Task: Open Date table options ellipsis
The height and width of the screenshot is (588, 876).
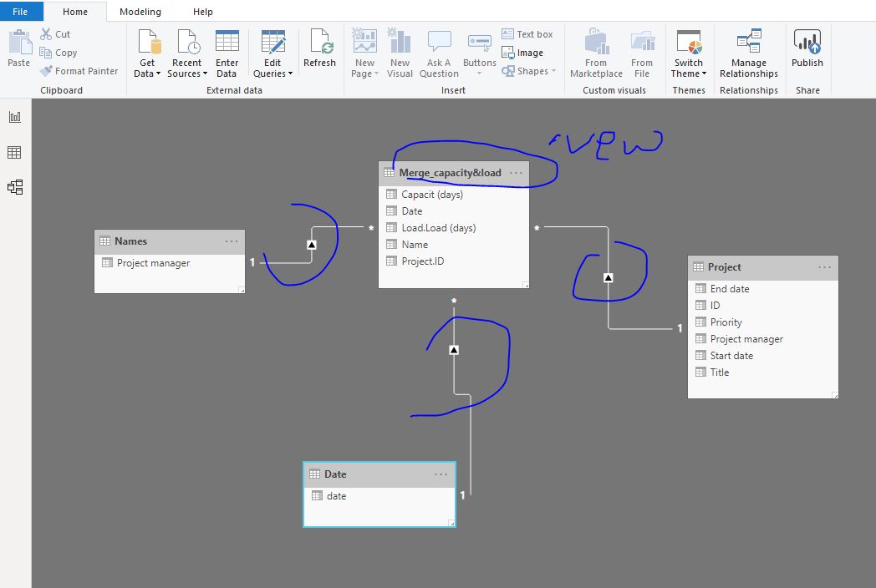Action: (x=441, y=474)
